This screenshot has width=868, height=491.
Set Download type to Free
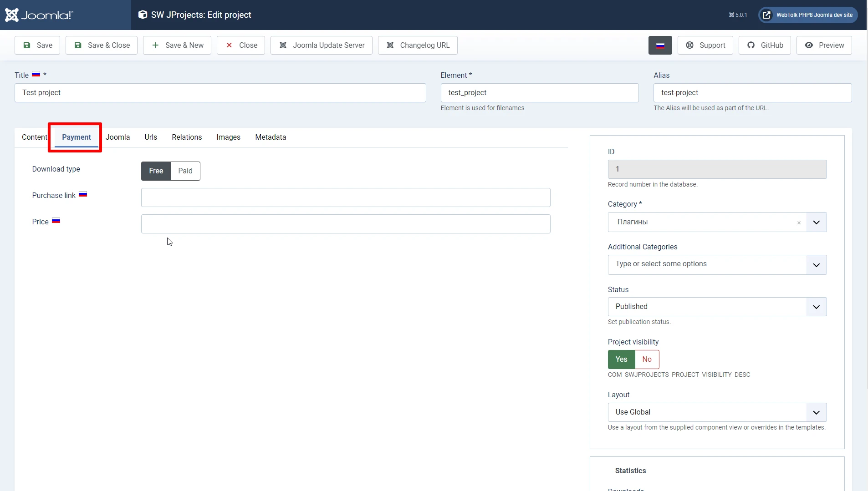click(x=156, y=171)
